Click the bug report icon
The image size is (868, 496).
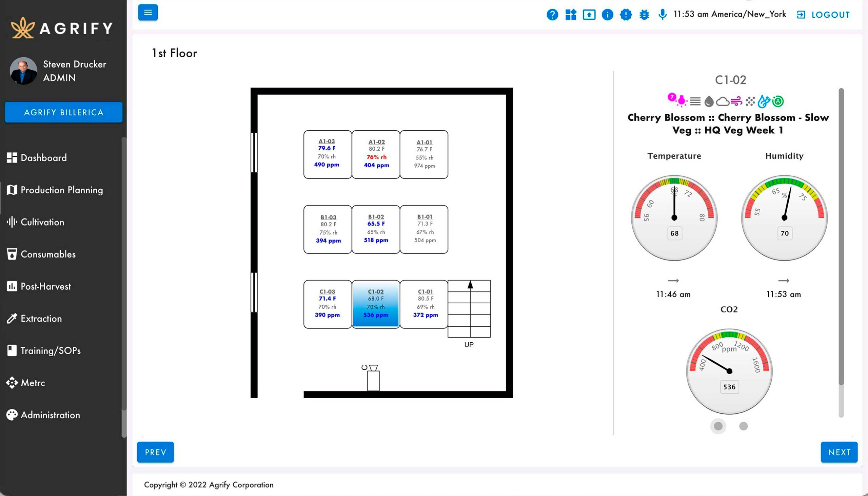tap(644, 15)
